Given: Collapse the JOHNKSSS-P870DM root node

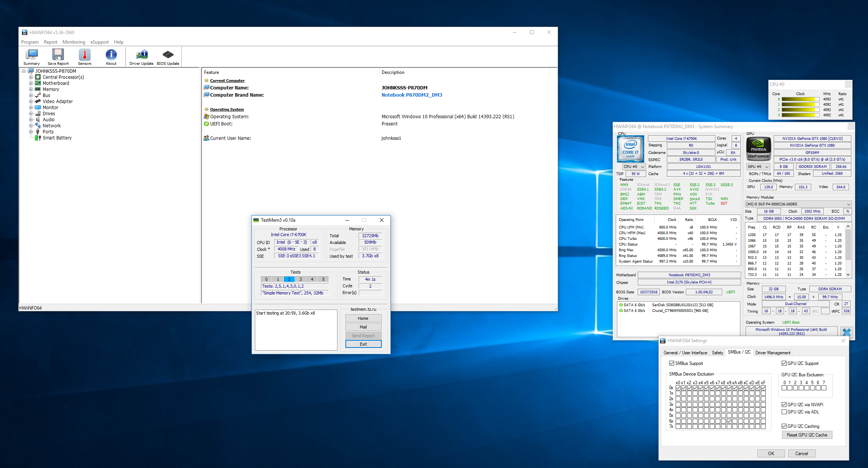Looking at the screenshot, I should (24, 71).
